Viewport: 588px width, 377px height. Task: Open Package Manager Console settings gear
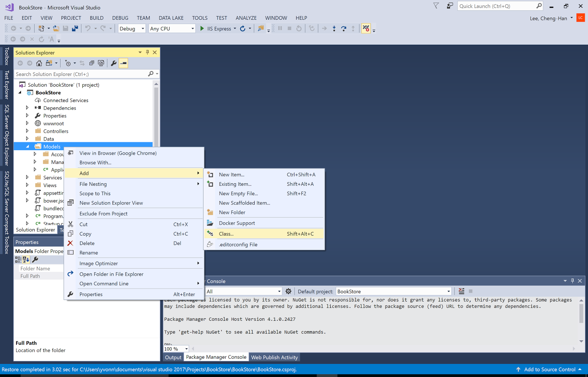288,291
